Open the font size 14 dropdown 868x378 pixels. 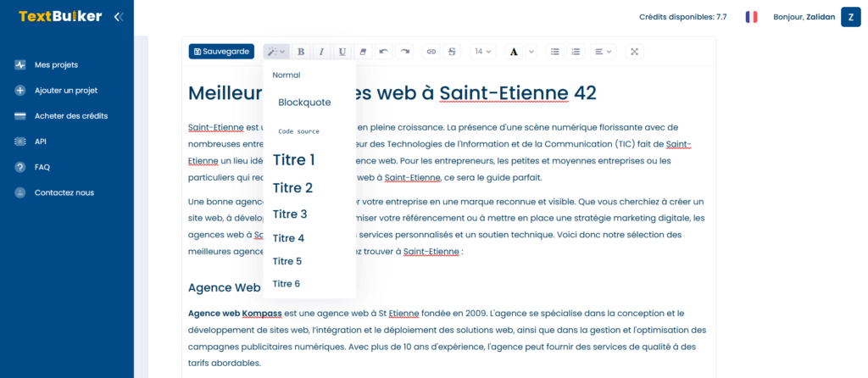pos(483,52)
